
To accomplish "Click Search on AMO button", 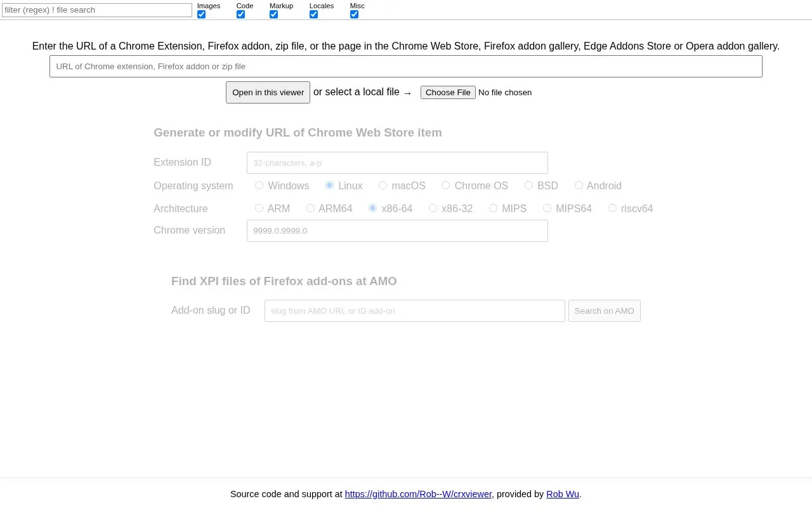I will pyautogui.click(x=605, y=311).
